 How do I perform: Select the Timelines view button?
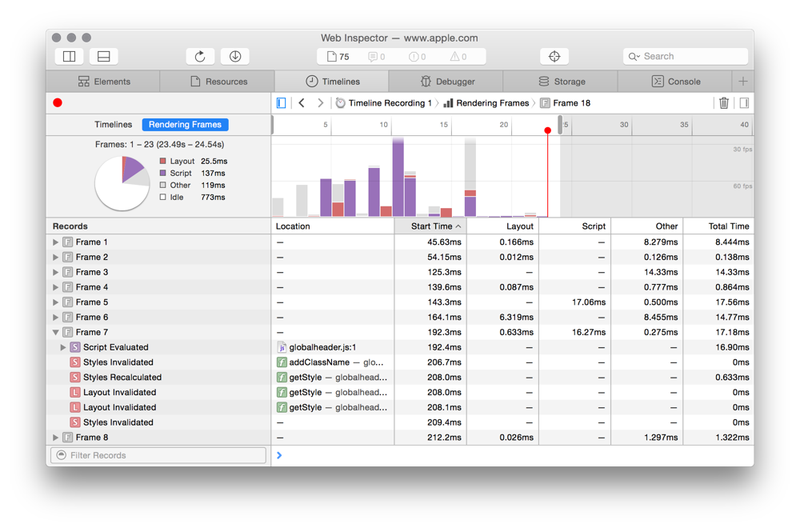113,125
